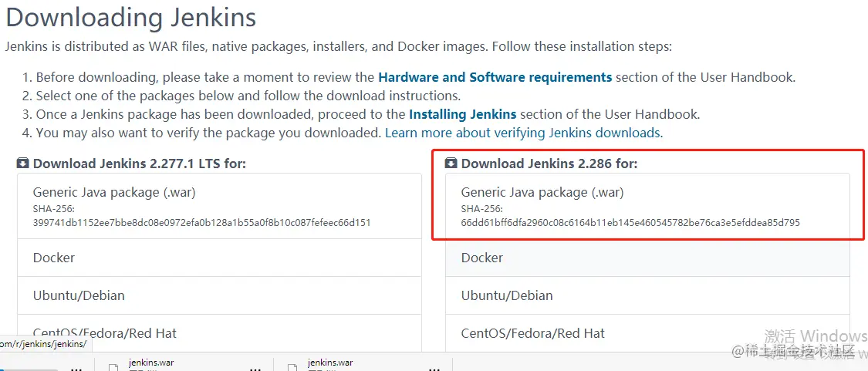Follow 'Learn more about verifying Jenkins downloads'
The width and height of the screenshot is (868, 371).
[522, 133]
